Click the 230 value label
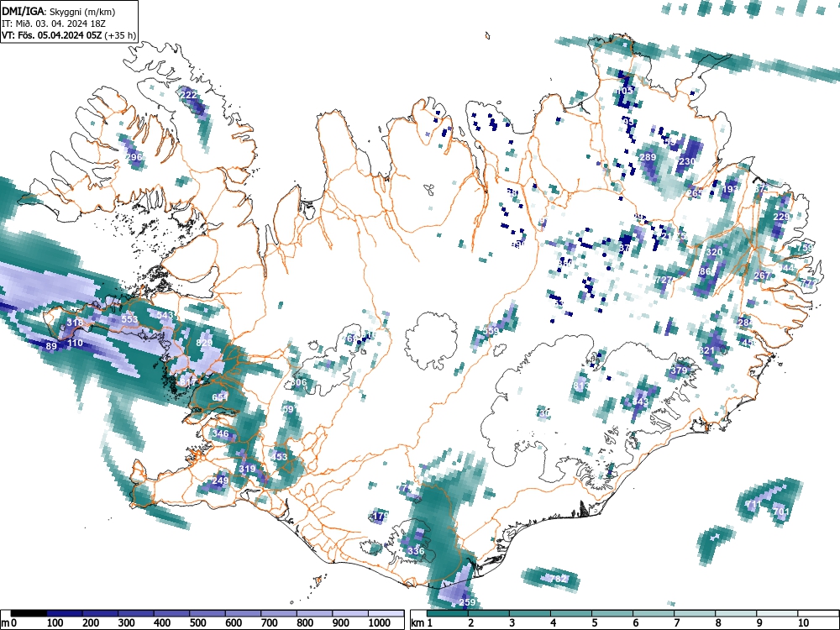The width and height of the screenshot is (840, 630). point(687,160)
